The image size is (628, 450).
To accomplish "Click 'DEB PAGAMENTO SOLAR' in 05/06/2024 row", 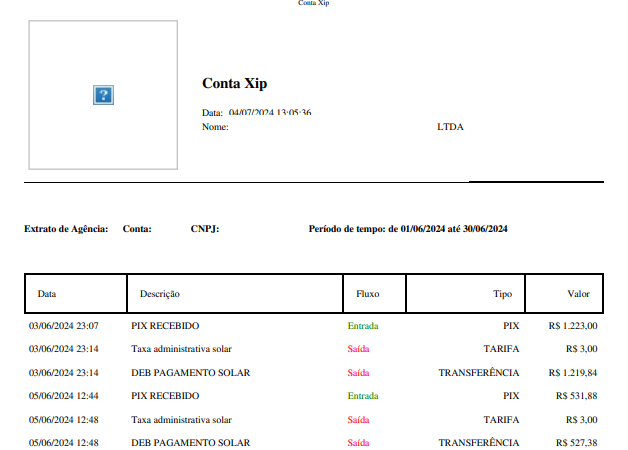I will [x=191, y=443].
